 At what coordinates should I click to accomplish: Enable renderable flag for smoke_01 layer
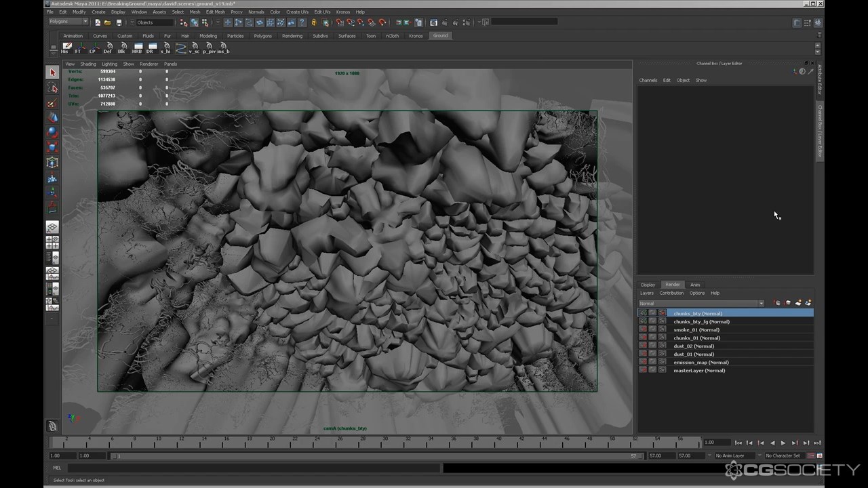[x=643, y=329]
